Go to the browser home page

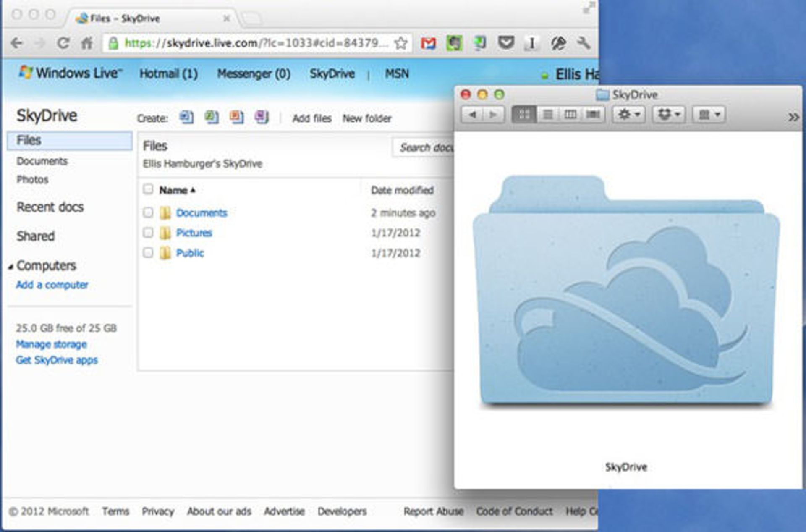tap(87, 43)
